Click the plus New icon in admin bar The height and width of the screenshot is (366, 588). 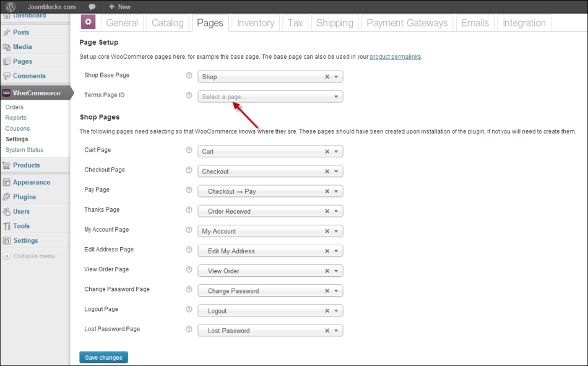point(111,6)
